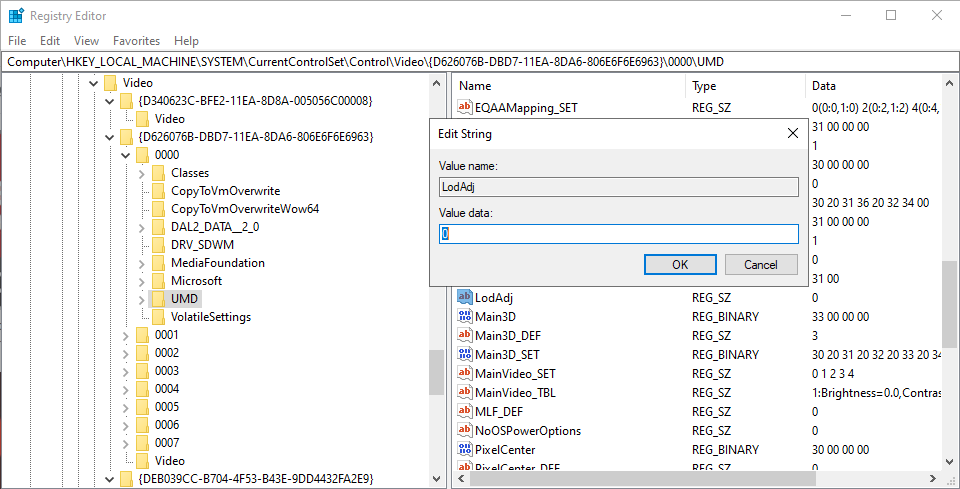Select the 0002 key in the tree

[x=167, y=353]
